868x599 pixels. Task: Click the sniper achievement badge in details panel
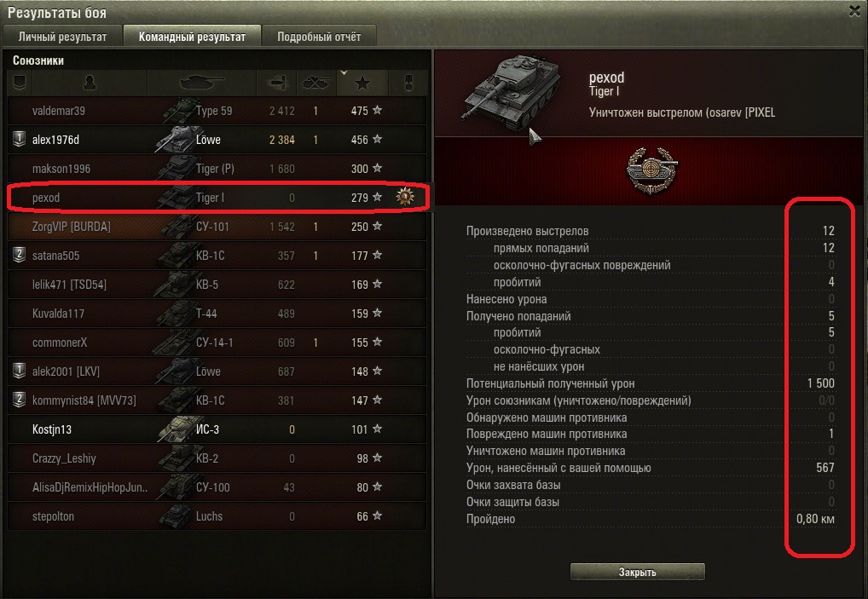point(651,171)
